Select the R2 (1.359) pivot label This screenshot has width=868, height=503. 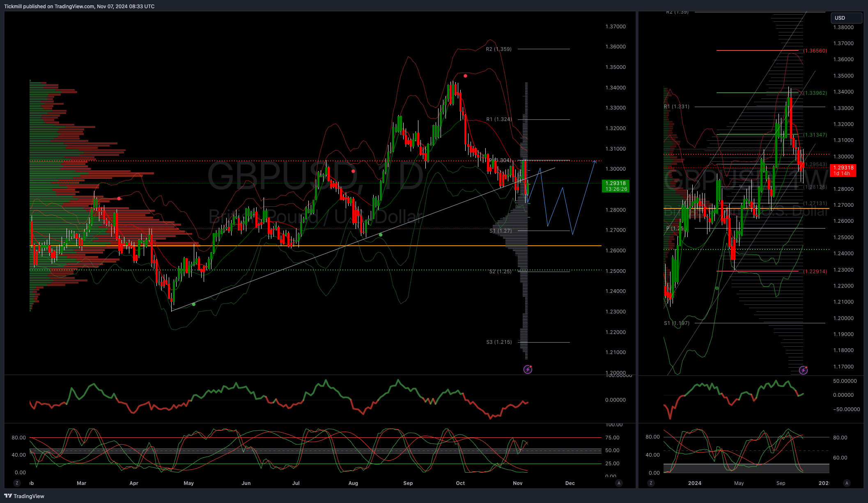498,49
